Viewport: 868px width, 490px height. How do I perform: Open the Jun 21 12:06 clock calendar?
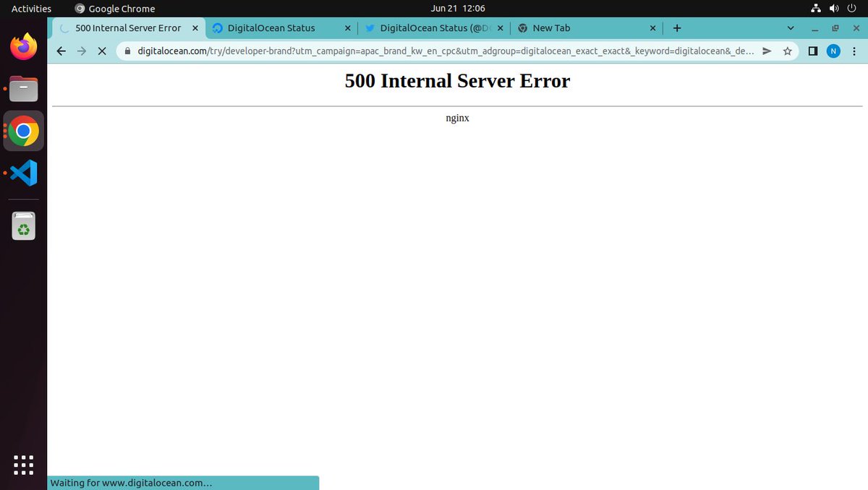tap(458, 9)
